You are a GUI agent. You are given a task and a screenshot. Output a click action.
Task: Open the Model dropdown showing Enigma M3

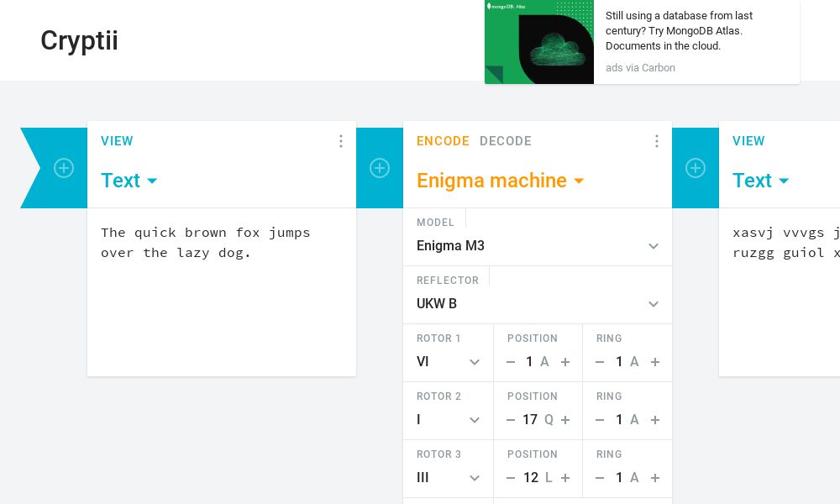pyautogui.click(x=538, y=237)
